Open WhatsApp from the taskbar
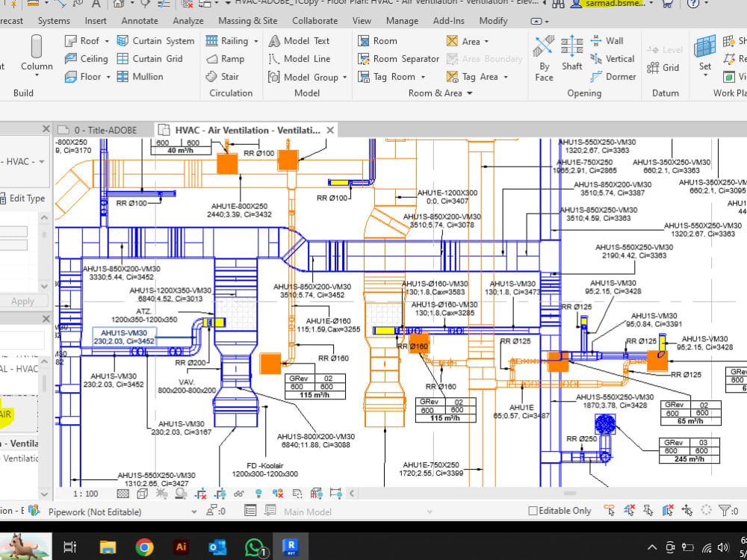747x560 pixels. coord(255,547)
